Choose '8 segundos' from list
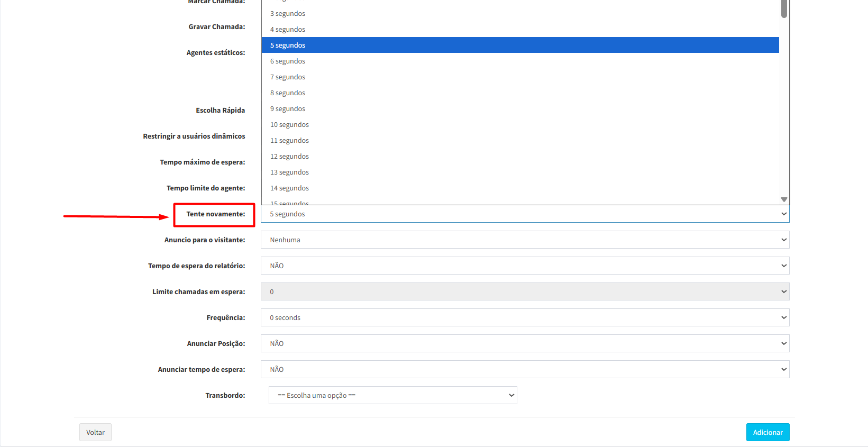The height and width of the screenshot is (447, 868). [x=288, y=93]
